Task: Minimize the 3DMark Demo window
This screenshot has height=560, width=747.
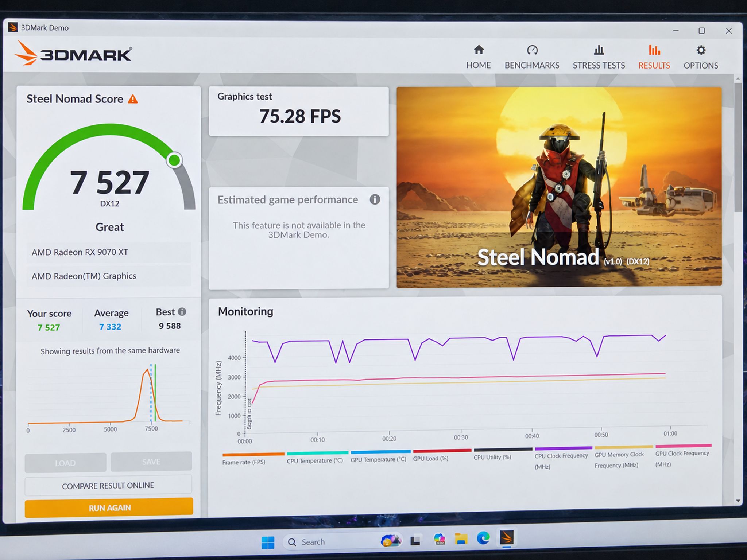Action: point(676,31)
